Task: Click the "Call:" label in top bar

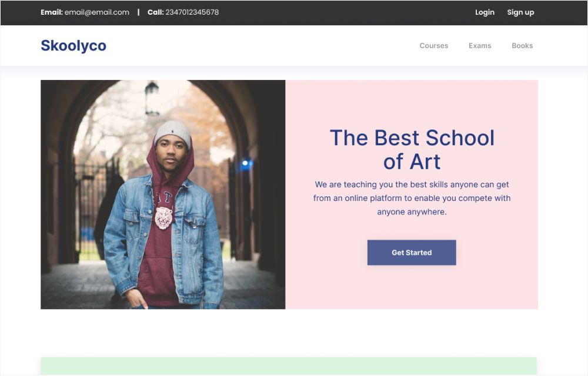Action: tap(155, 12)
